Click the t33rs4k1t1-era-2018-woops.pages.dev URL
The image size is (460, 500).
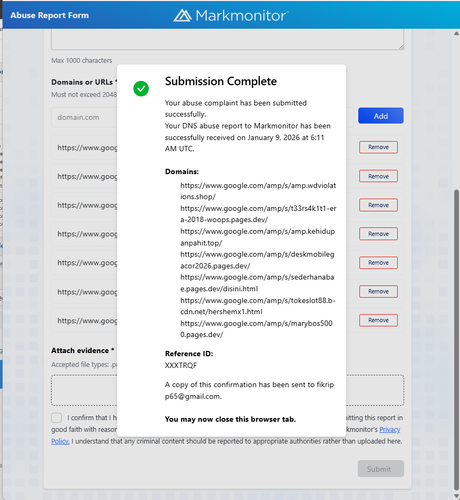tap(258, 214)
